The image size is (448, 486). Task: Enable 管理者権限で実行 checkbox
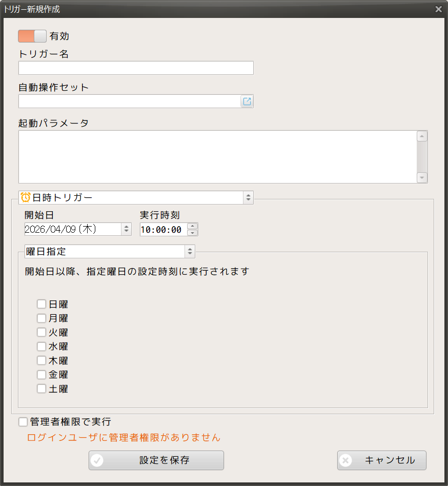pos(23,422)
